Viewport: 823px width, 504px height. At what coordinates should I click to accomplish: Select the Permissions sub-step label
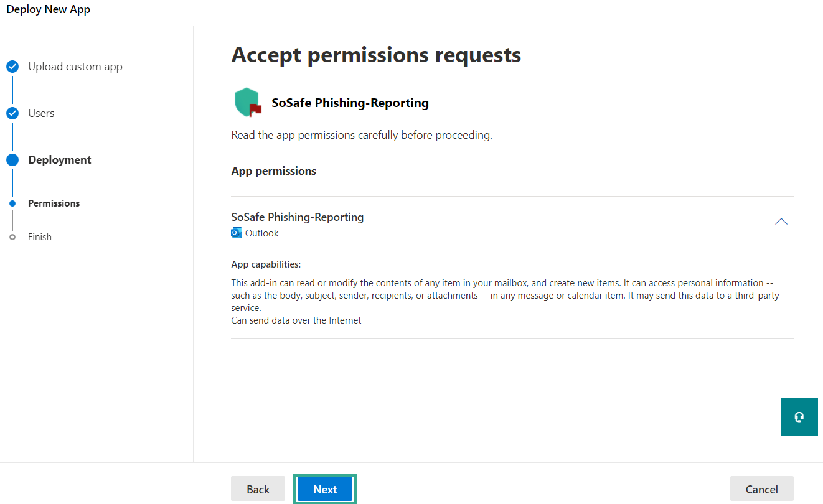pos(54,203)
